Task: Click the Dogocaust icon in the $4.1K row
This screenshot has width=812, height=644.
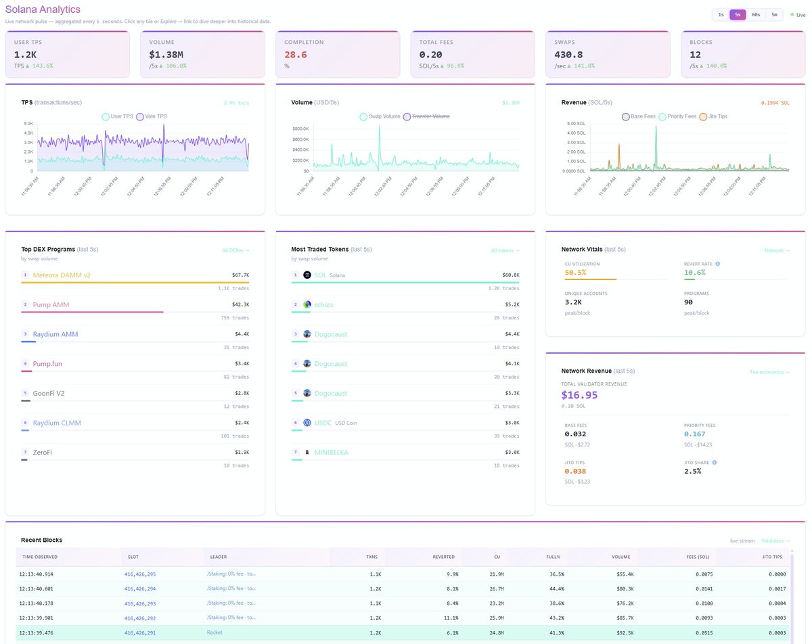Action: click(307, 363)
